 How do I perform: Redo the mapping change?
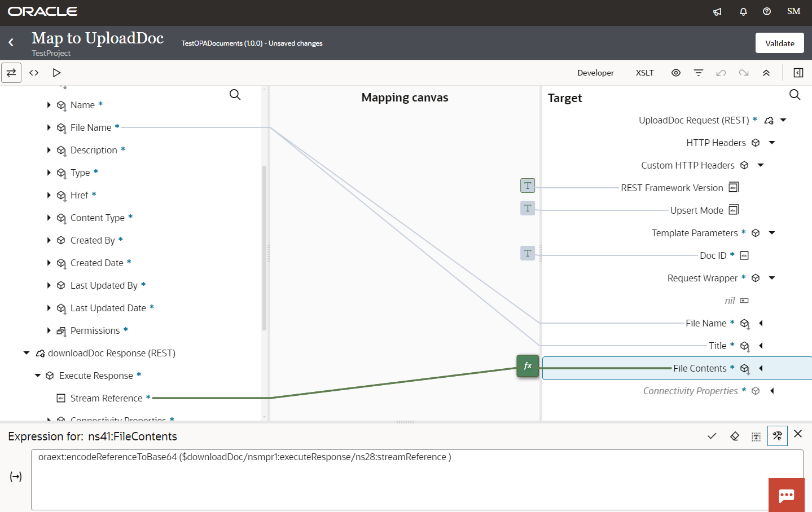(744, 73)
